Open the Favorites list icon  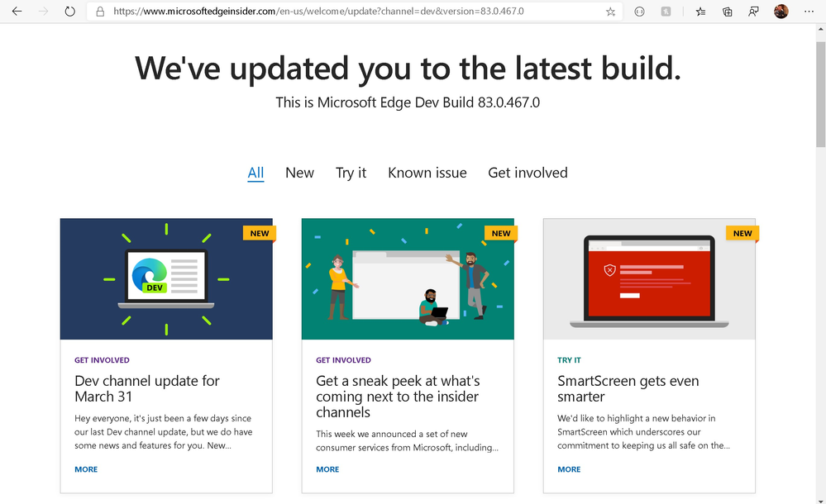point(700,12)
